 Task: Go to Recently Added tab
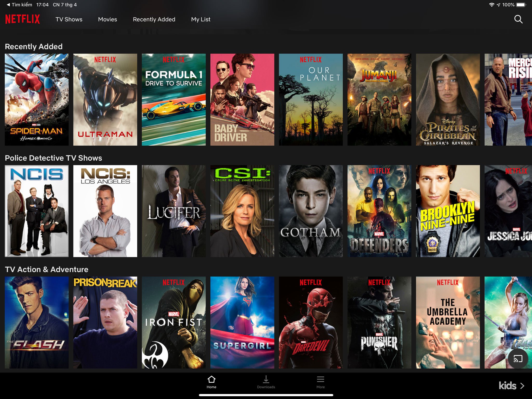click(x=154, y=19)
